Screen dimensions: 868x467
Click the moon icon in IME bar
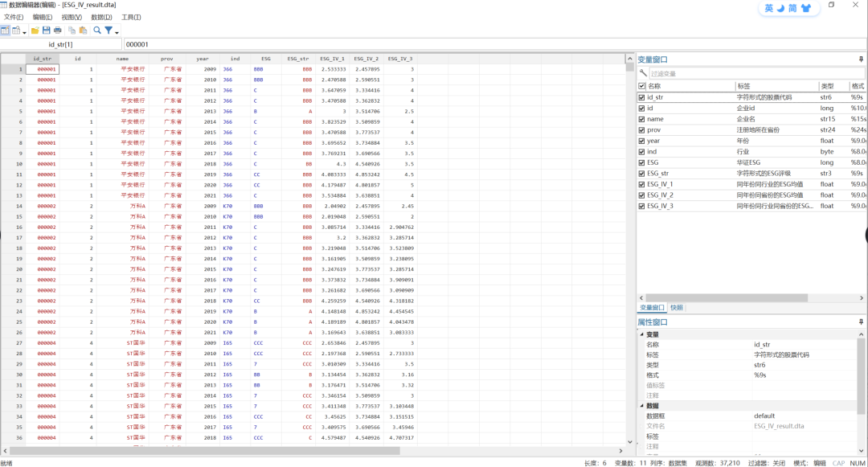(780, 8)
